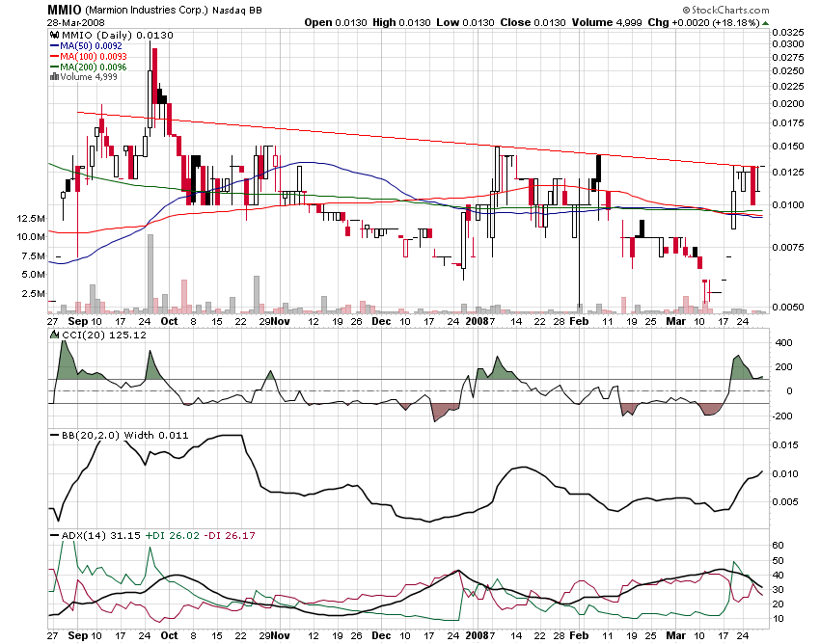Click the Close 0.0130 value
Image resolution: width=820 pixels, height=644 pixels.
[x=533, y=22]
